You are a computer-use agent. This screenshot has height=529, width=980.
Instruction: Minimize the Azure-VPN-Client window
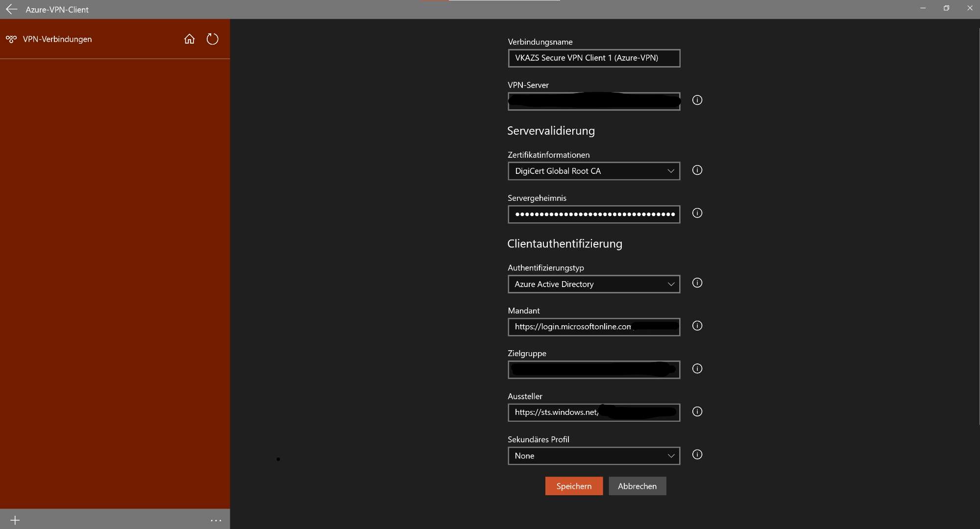pyautogui.click(x=923, y=8)
